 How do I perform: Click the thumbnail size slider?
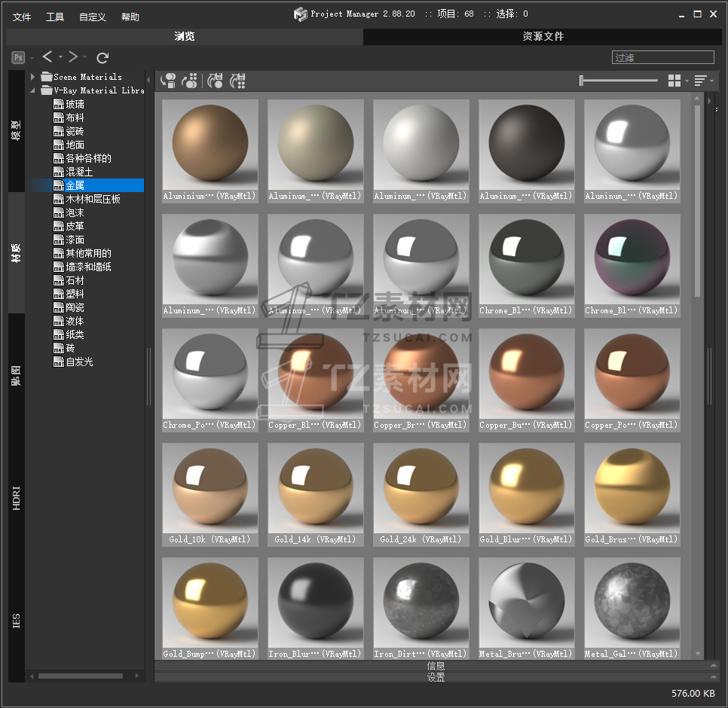coord(619,81)
